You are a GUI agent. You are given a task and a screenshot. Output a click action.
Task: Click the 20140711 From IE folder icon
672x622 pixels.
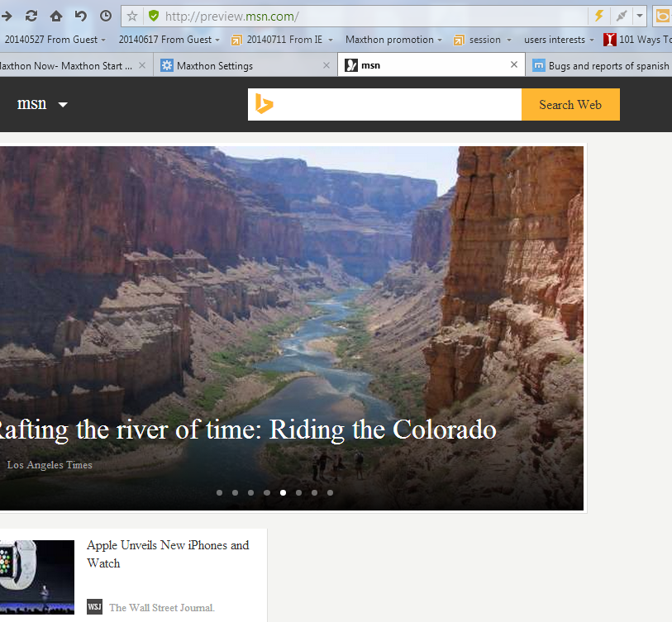[236, 40]
